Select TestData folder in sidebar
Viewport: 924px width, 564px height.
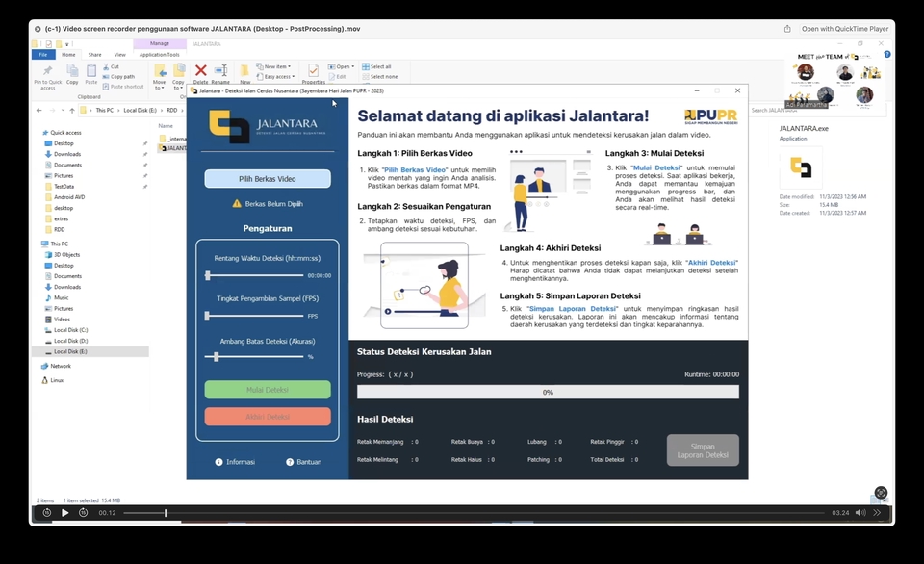click(64, 186)
